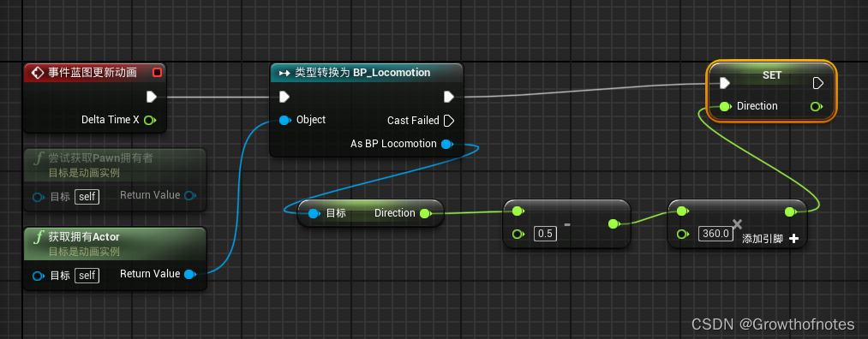868x339 pixels.
Task: Click self target box on 获取拥有Actor node
Action: click(x=87, y=276)
